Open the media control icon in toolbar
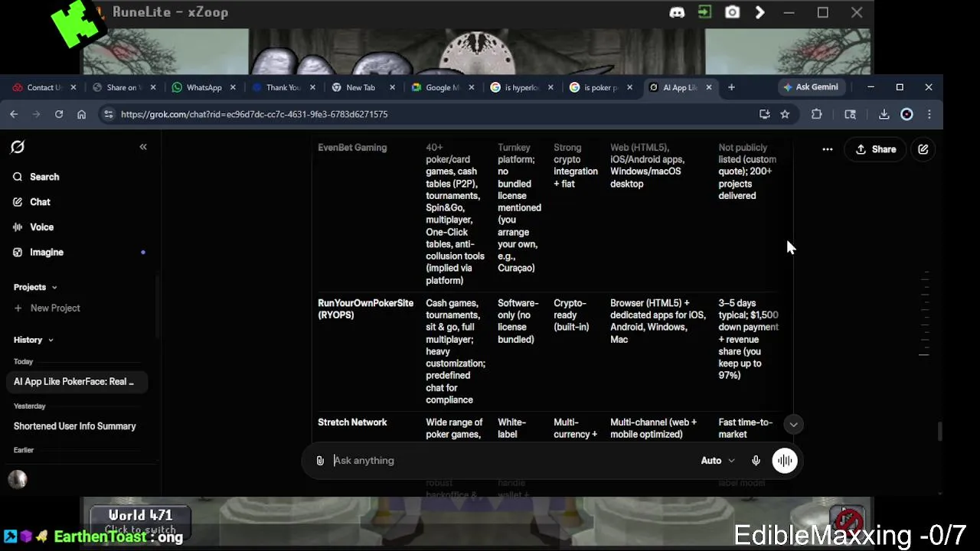This screenshot has height=551, width=980. 850,114
